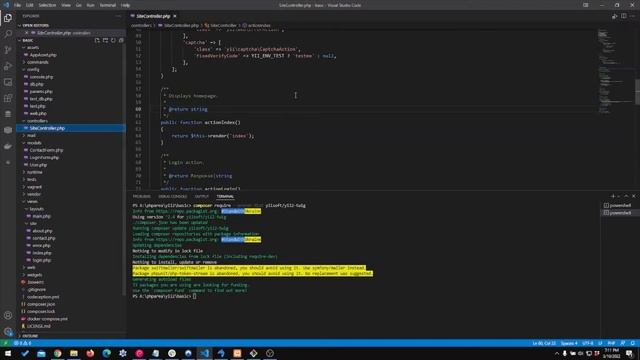Open the Accounts menu in activity bar
Image resolution: width=640 pixels, height=360 pixels.
point(8,315)
